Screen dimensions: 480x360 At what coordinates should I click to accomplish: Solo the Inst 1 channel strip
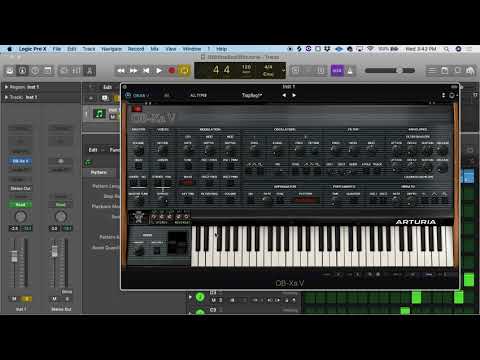point(27,299)
